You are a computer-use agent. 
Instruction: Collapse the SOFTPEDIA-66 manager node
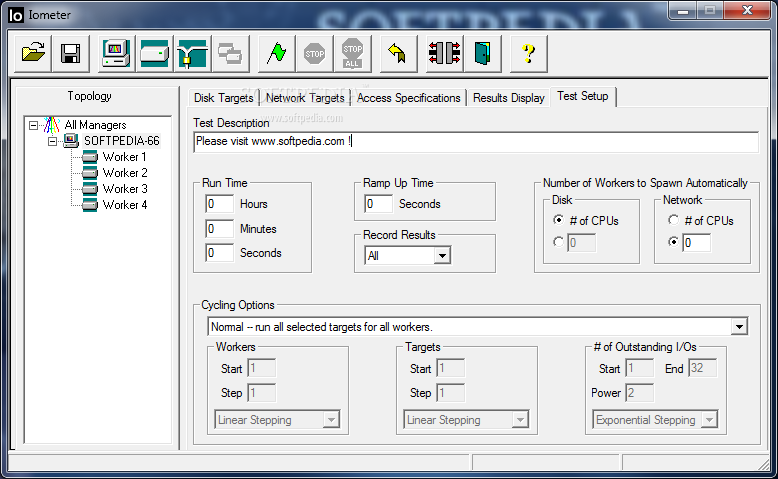pyautogui.click(x=52, y=141)
